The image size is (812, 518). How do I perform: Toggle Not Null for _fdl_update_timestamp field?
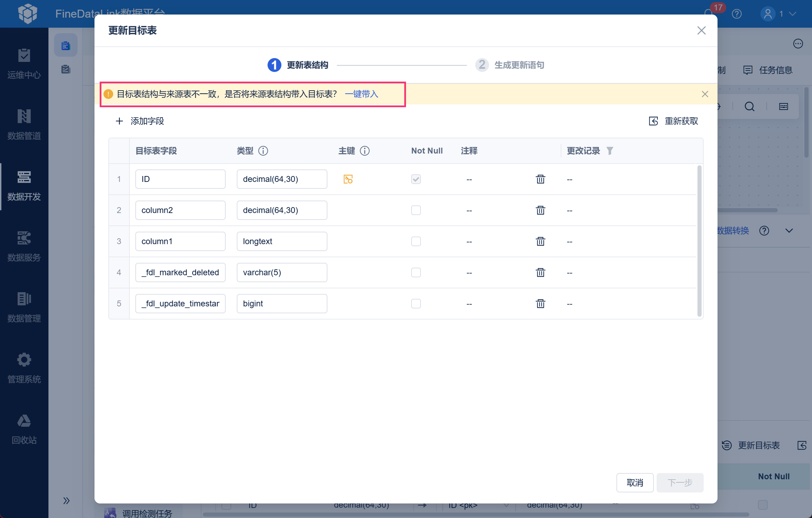(416, 304)
